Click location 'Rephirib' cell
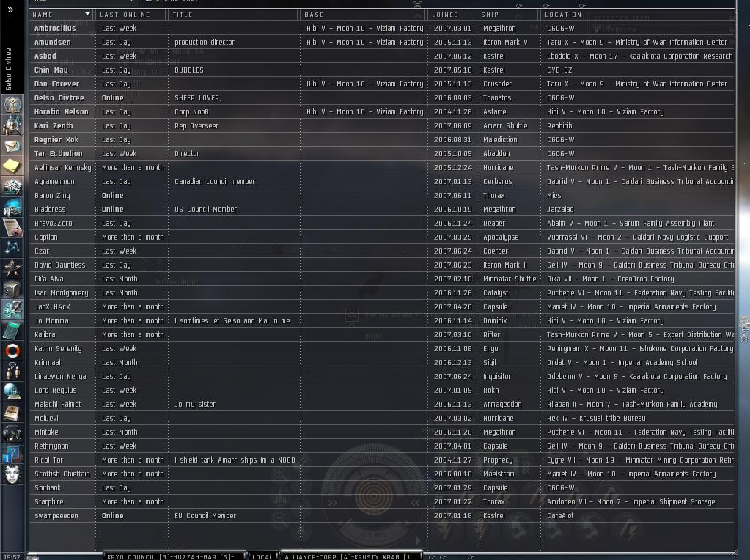This screenshot has width=750, height=560. click(x=559, y=126)
